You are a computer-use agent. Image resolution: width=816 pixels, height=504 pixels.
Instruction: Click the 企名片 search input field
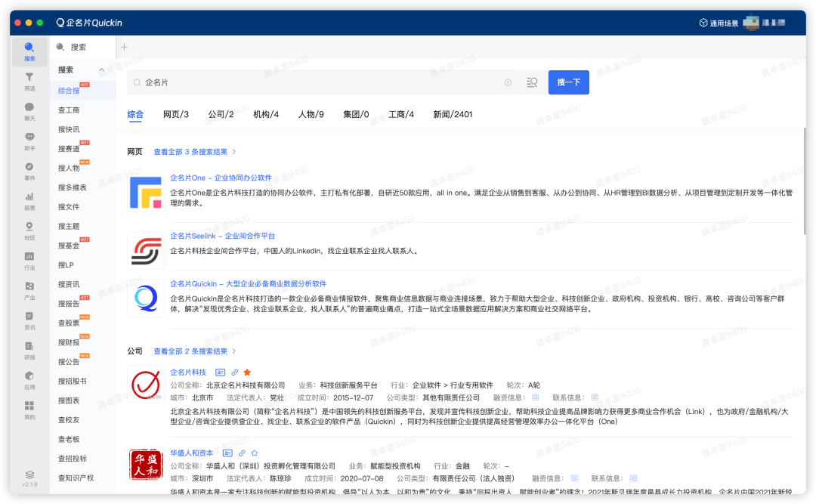(317, 82)
